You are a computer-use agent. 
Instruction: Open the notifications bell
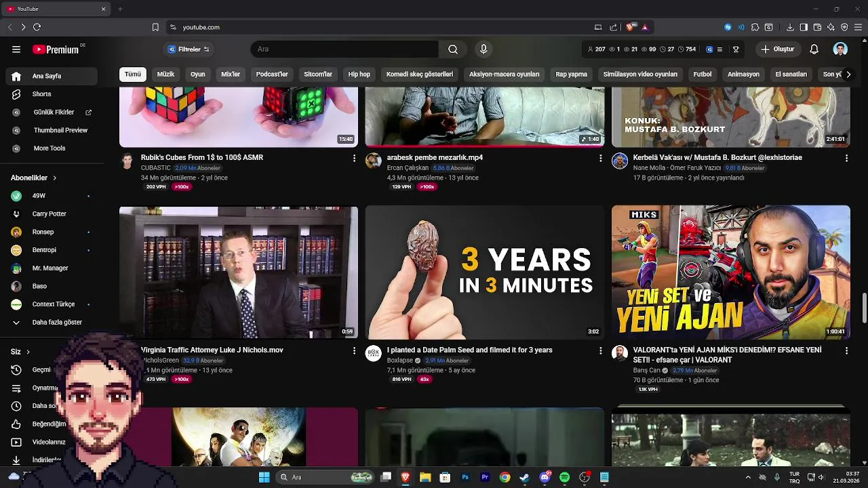(x=814, y=49)
